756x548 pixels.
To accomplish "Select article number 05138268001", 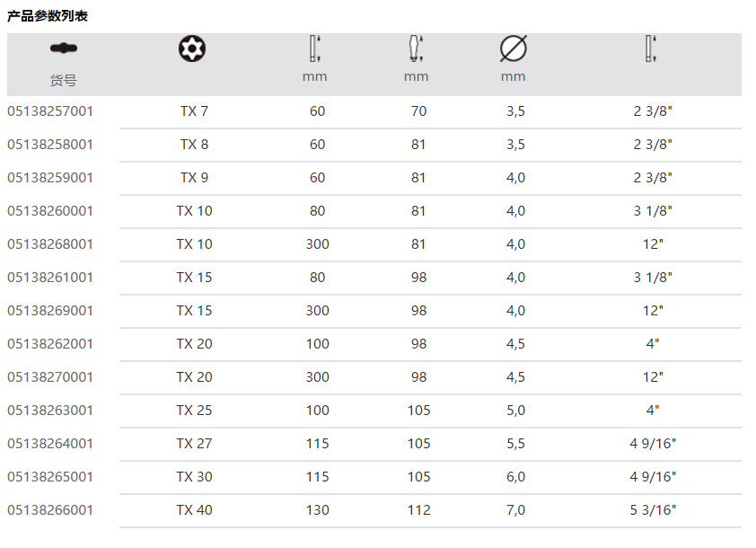I will pyautogui.click(x=50, y=244).
